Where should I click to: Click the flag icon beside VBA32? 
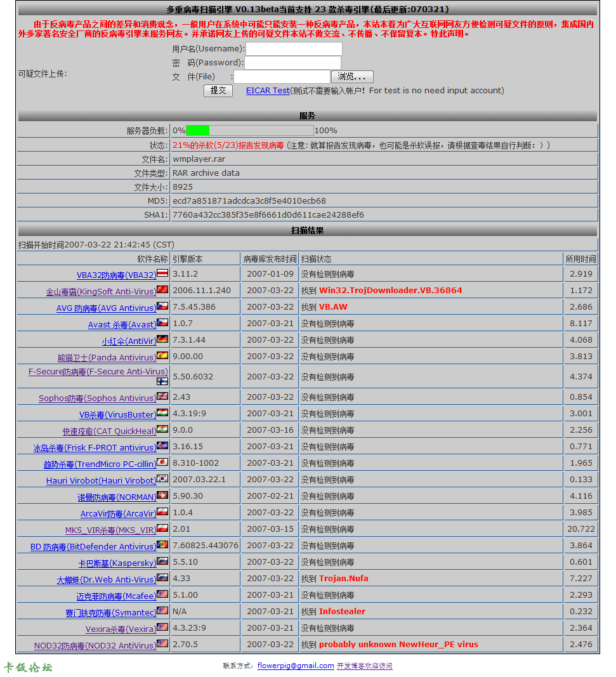click(x=162, y=273)
